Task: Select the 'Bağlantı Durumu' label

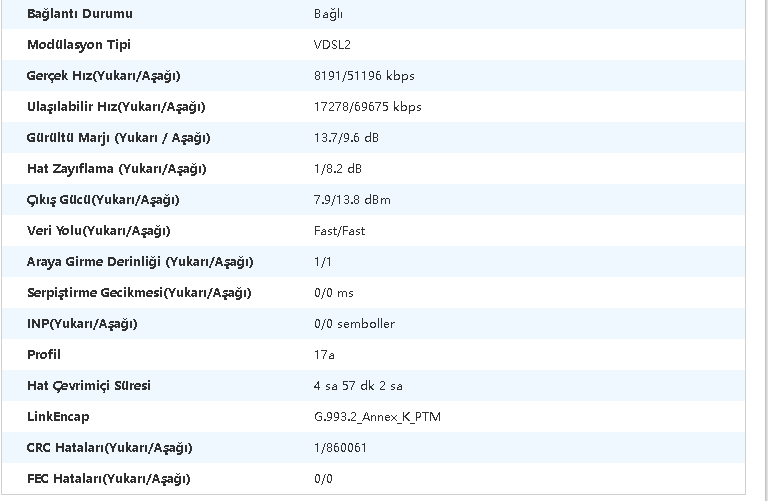Action: pos(80,14)
